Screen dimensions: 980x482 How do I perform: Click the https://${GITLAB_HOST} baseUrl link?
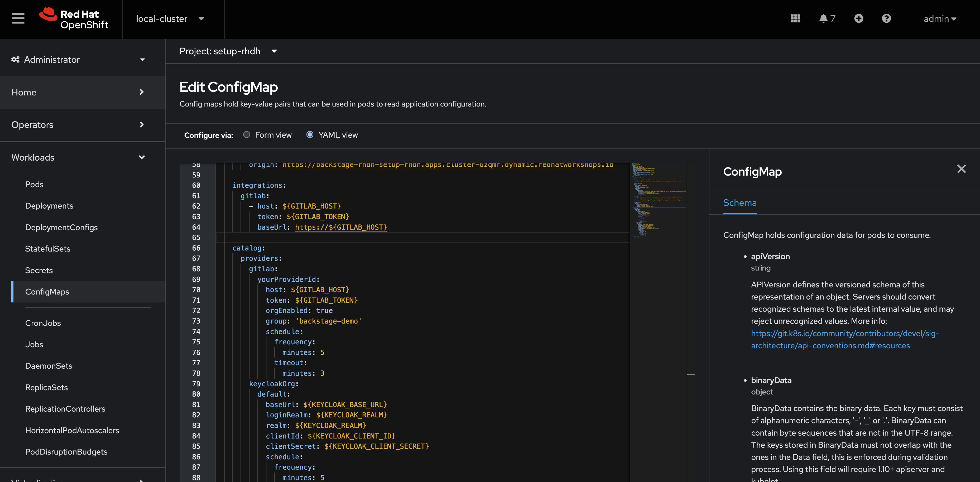pyautogui.click(x=341, y=227)
